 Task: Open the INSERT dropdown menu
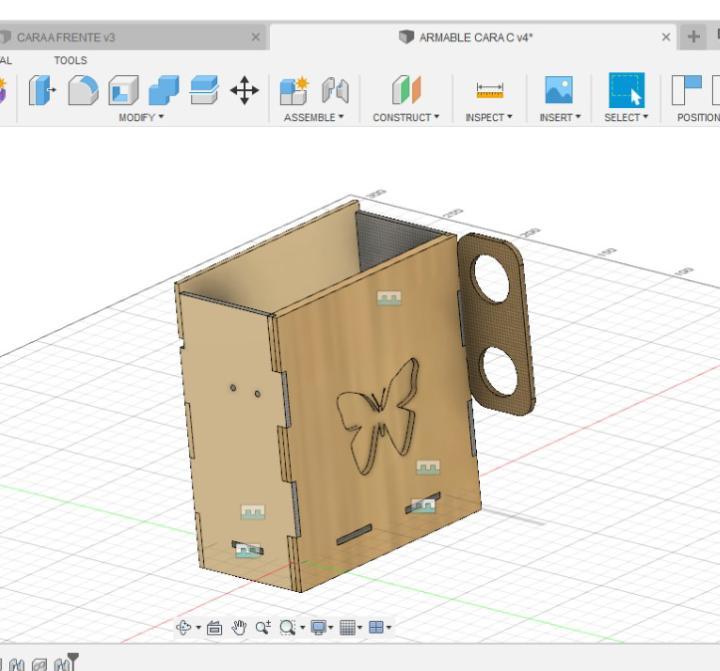(x=560, y=118)
